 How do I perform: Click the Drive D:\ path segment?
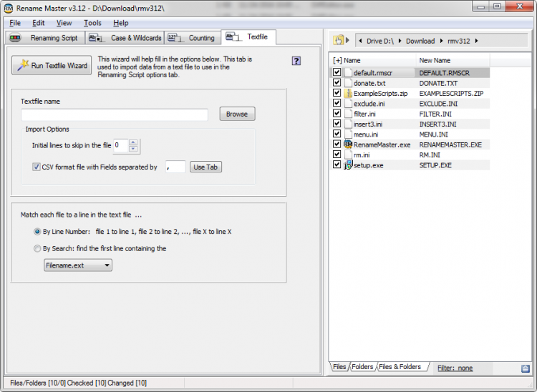point(379,41)
